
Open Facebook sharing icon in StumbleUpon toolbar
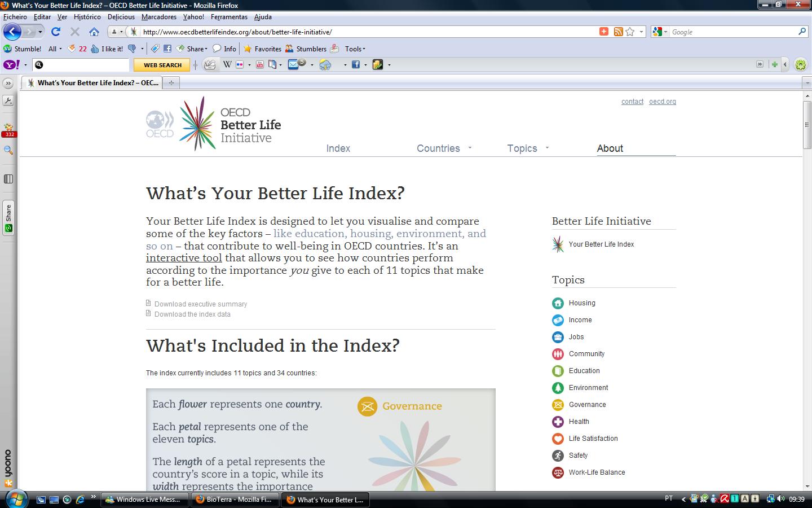(167, 49)
